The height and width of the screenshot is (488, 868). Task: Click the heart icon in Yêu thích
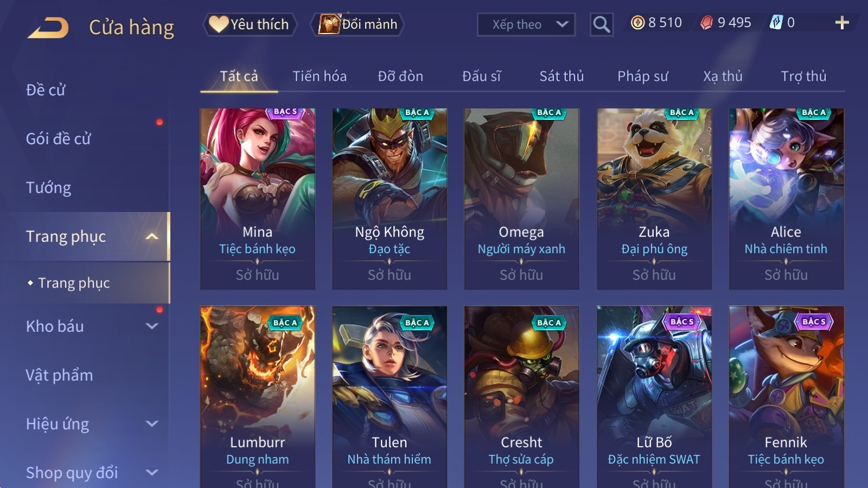219,24
